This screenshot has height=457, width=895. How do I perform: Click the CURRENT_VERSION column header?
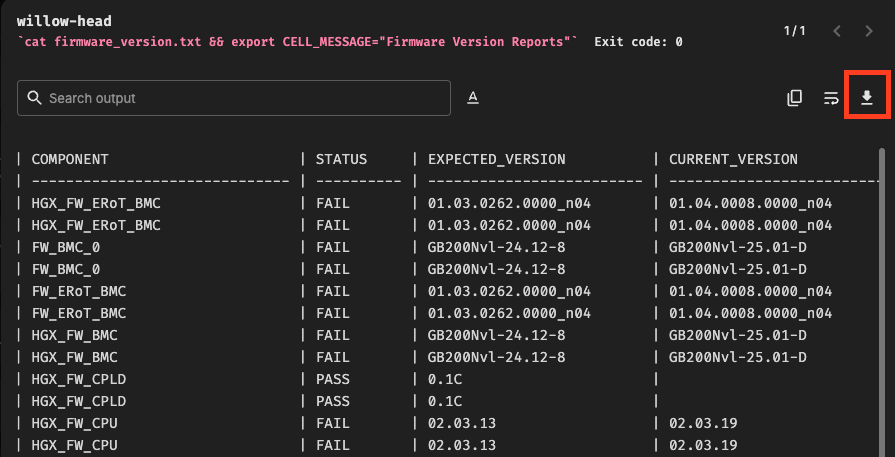(733, 159)
